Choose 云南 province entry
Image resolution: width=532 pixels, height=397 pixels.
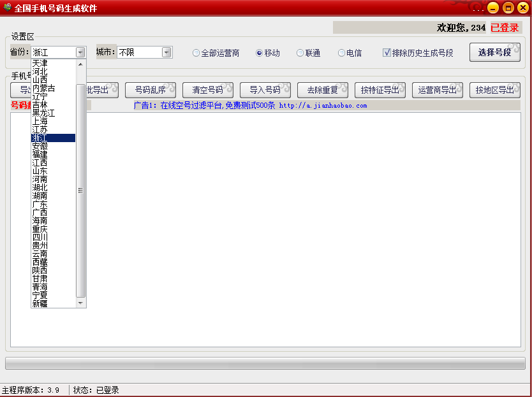[54, 254]
